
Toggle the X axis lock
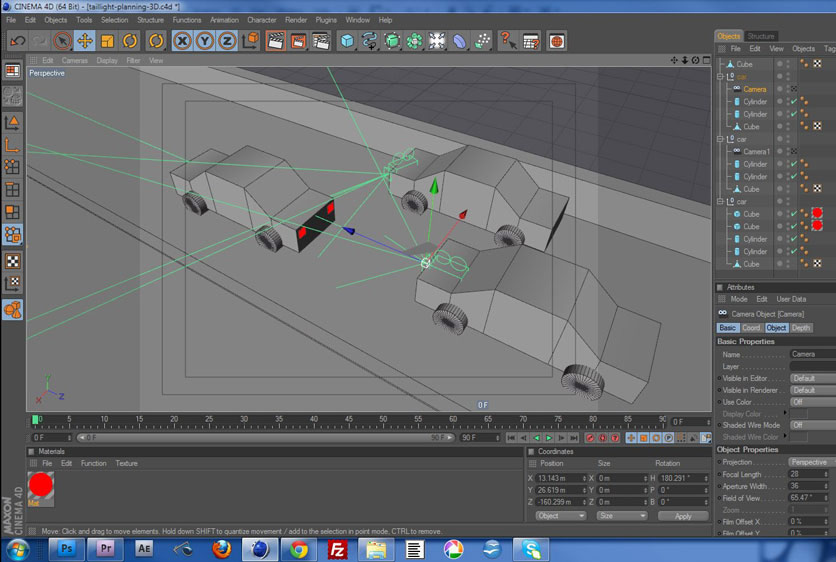click(x=182, y=41)
